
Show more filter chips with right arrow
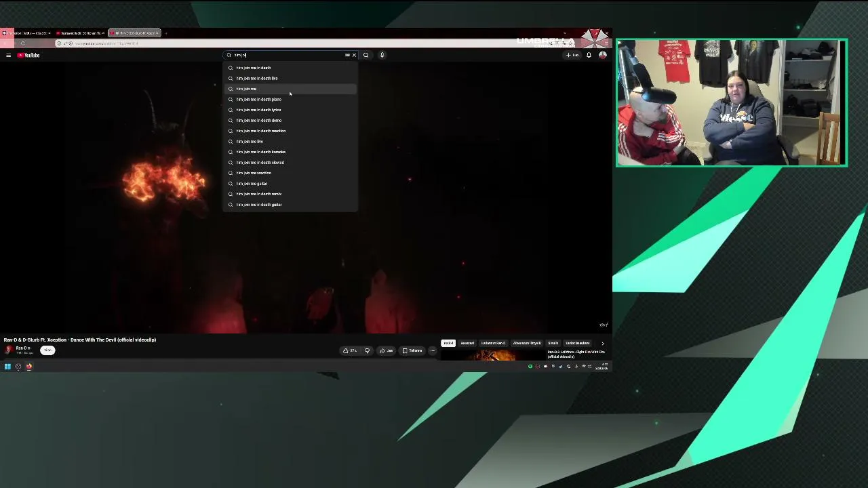click(602, 343)
